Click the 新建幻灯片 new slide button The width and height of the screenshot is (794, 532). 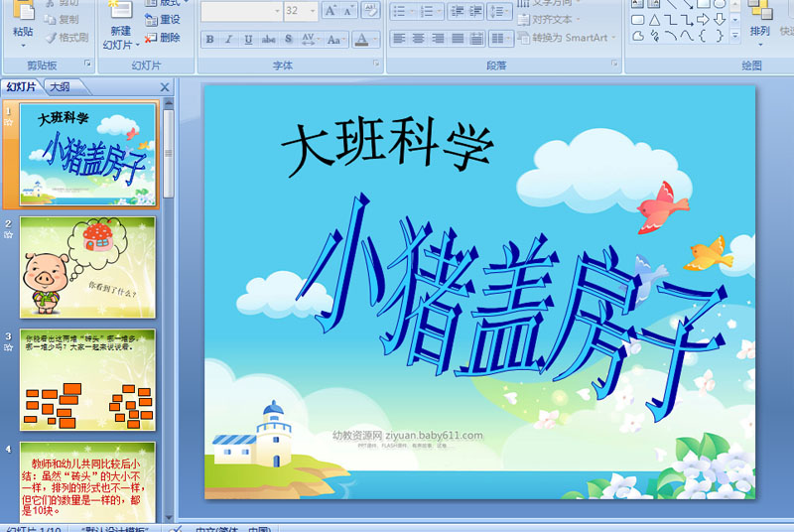[119, 30]
